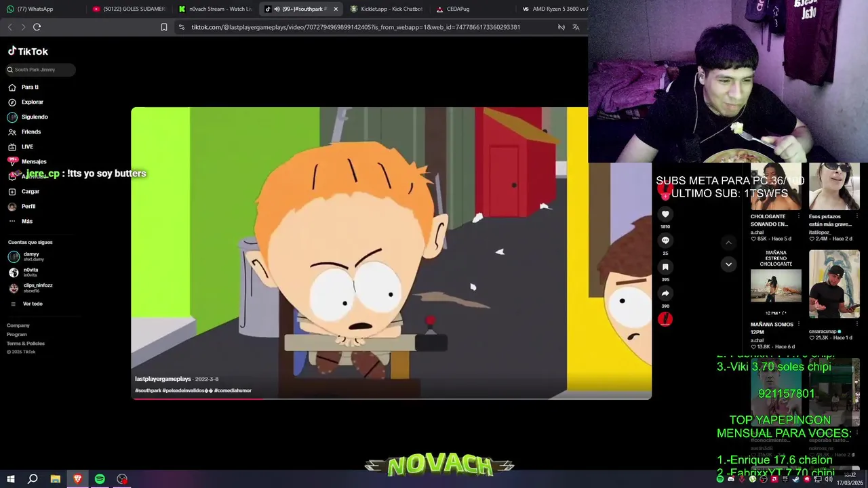Reload the TikTok page
Screen dimensions: 868x488
37,27
